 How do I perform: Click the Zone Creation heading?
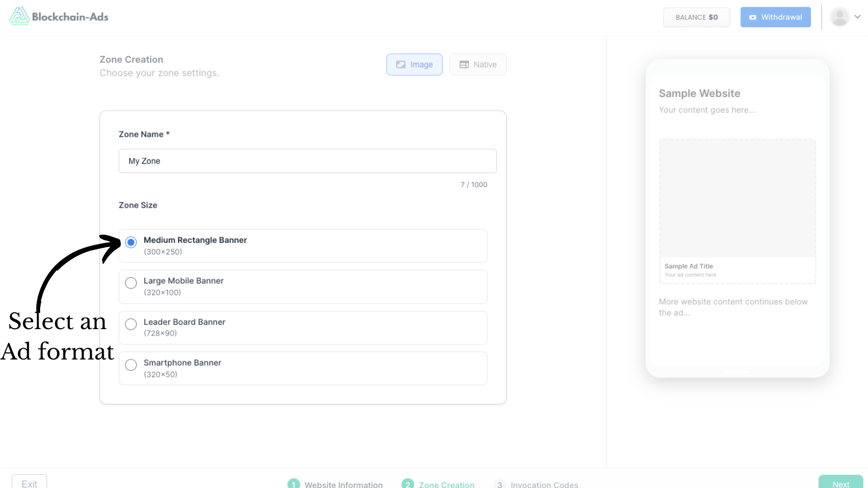tap(131, 60)
